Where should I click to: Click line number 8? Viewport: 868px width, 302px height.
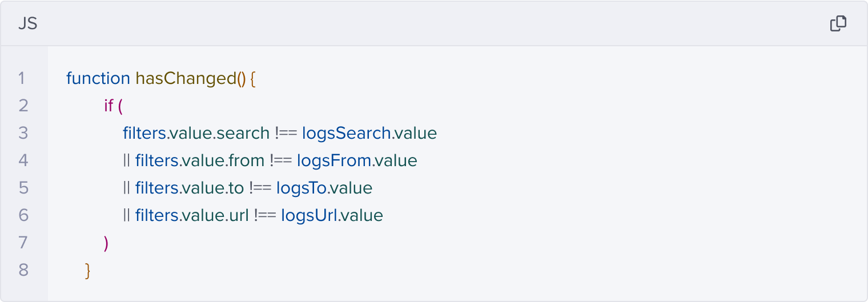(x=23, y=270)
